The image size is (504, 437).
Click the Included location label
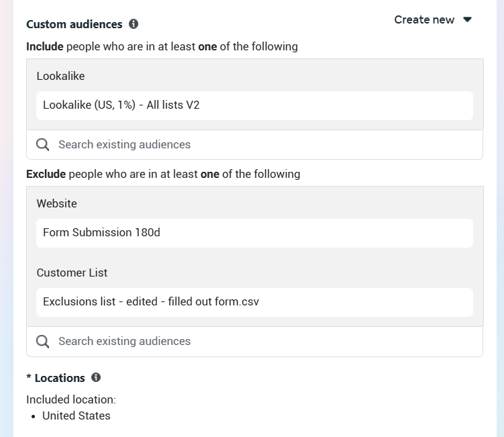71,399
